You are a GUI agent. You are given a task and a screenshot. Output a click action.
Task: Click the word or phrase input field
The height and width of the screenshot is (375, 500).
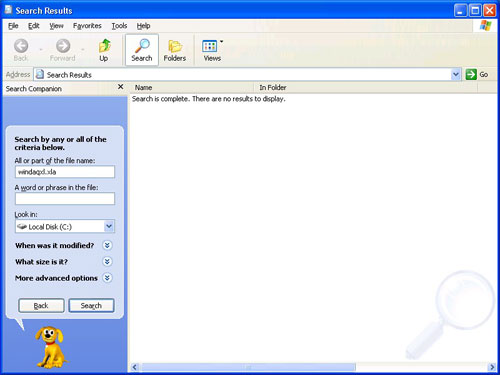pyautogui.click(x=65, y=199)
